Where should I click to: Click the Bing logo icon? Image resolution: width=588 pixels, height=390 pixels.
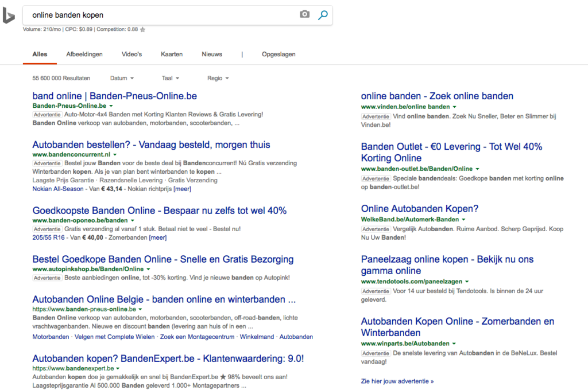[8, 15]
